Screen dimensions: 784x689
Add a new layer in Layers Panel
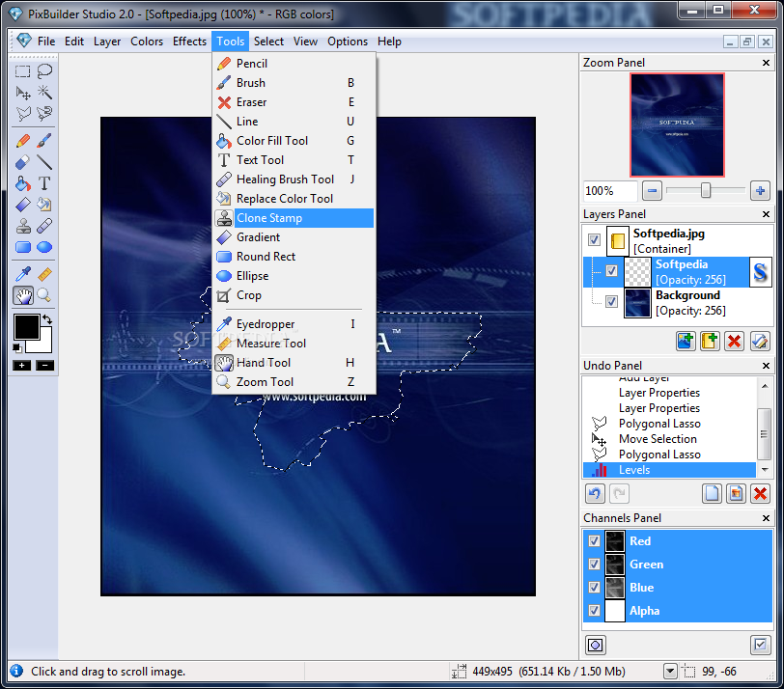pos(686,342)
